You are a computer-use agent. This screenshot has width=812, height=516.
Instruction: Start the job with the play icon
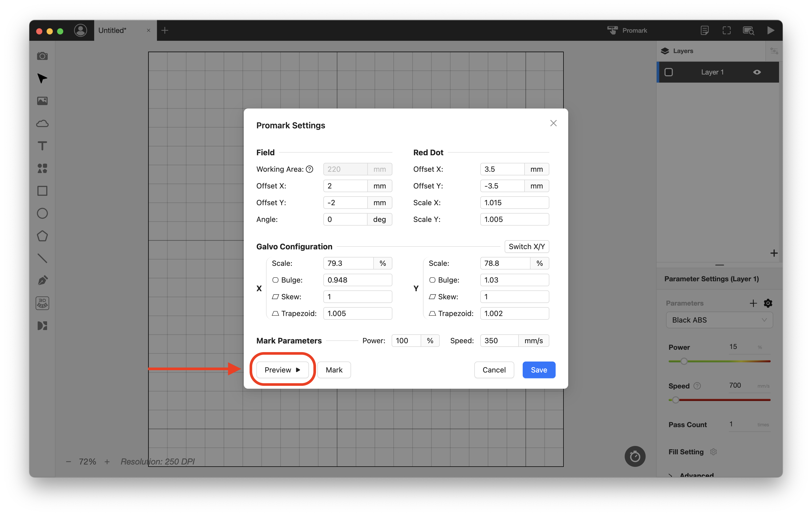[770, 31]
